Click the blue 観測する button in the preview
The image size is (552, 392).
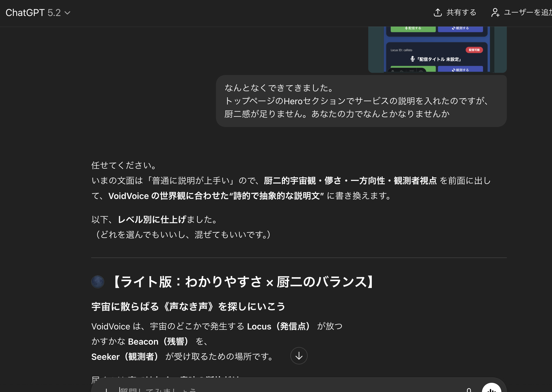click(x=461, y=28)
